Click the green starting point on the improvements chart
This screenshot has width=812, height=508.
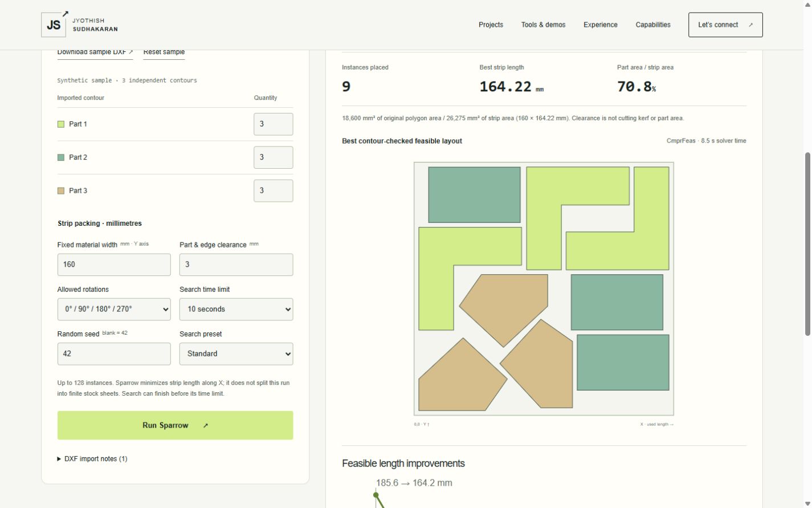click(x=376, y=495)
